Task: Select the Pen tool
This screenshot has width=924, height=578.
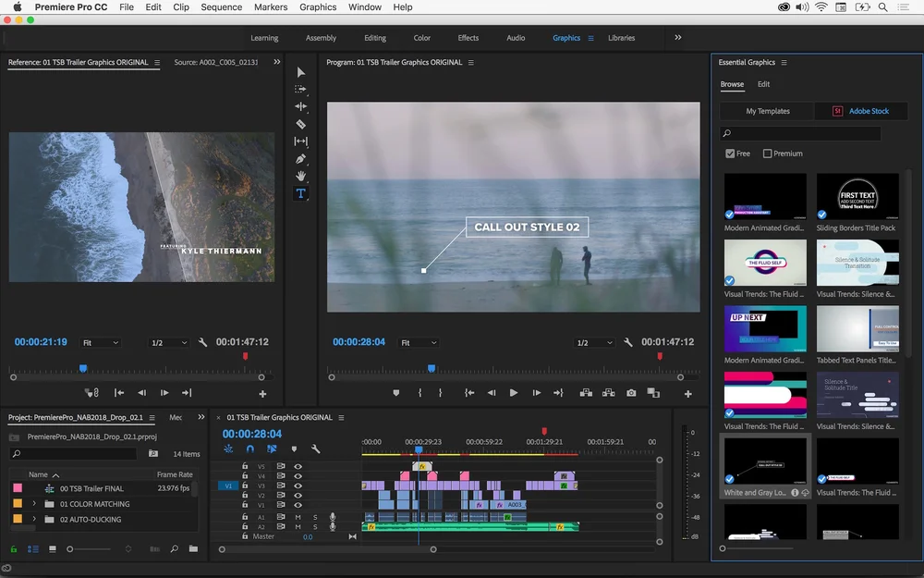Action: [300, 159]
